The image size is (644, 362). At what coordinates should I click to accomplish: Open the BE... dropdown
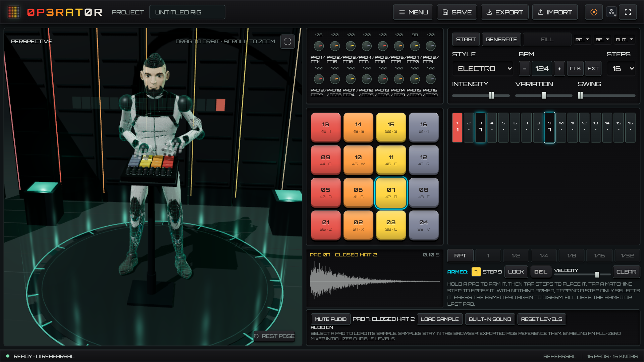coord(602,40)
